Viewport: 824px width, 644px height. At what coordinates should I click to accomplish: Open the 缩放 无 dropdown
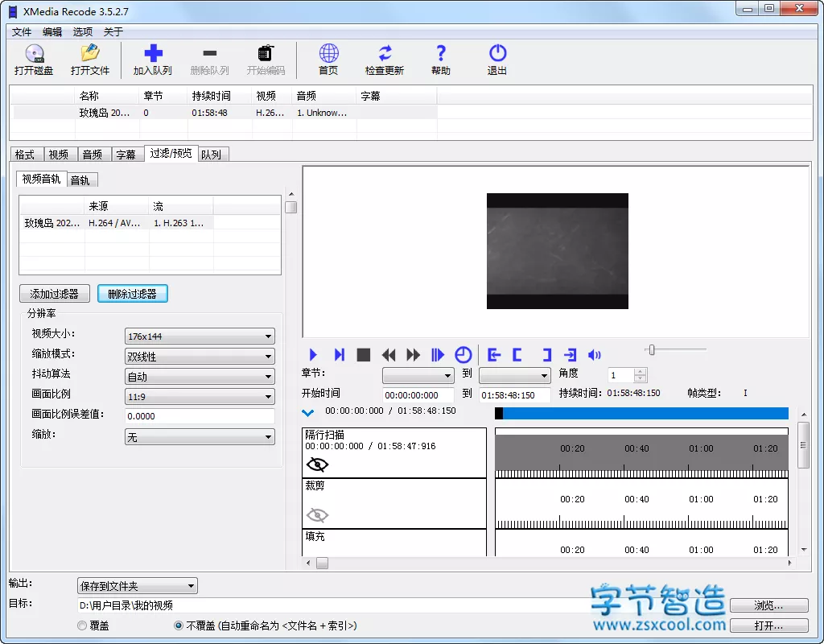(200, 437)
